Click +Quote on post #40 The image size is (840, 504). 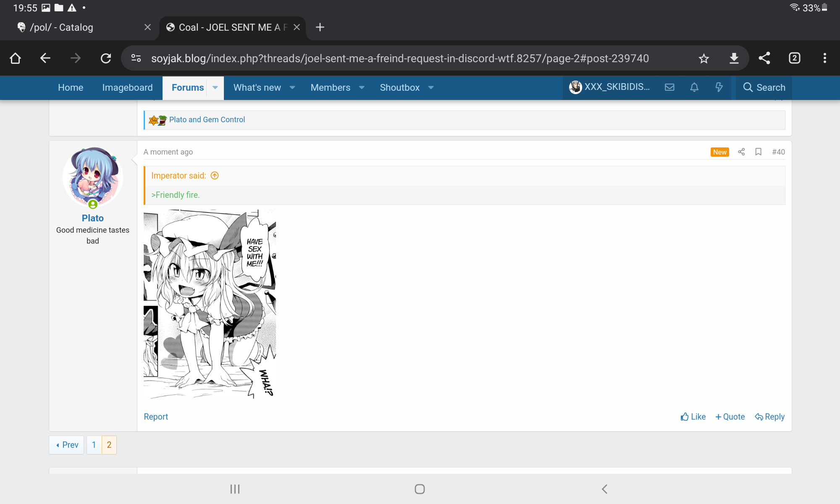point(730,417)
